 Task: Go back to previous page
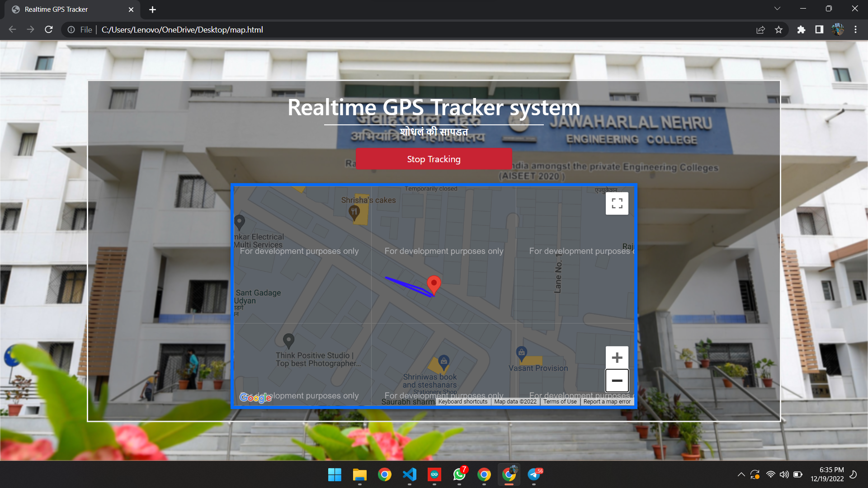click(x=13, y=29)
